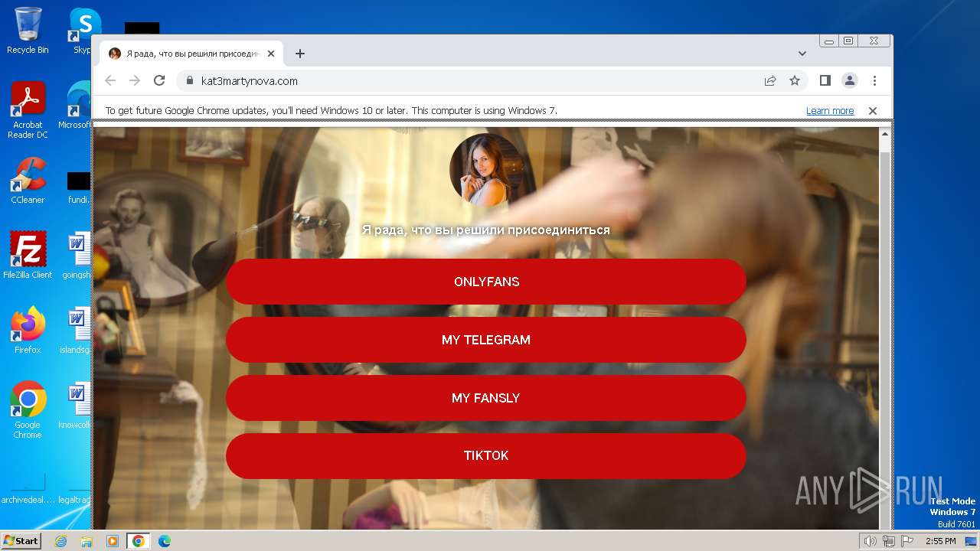Select the archivedeal desktop file
Viewport: 980px width, 551px height.
[28, 488]
